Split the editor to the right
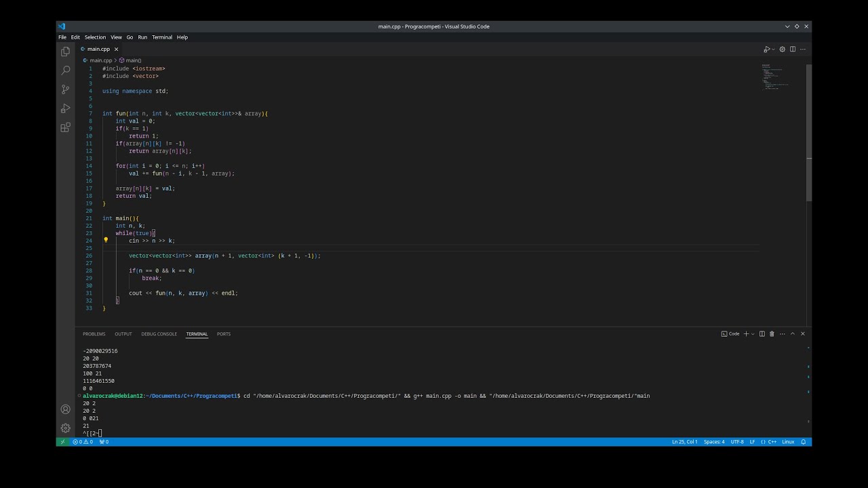This screenshot has width=868, height=488. [792, 49]
